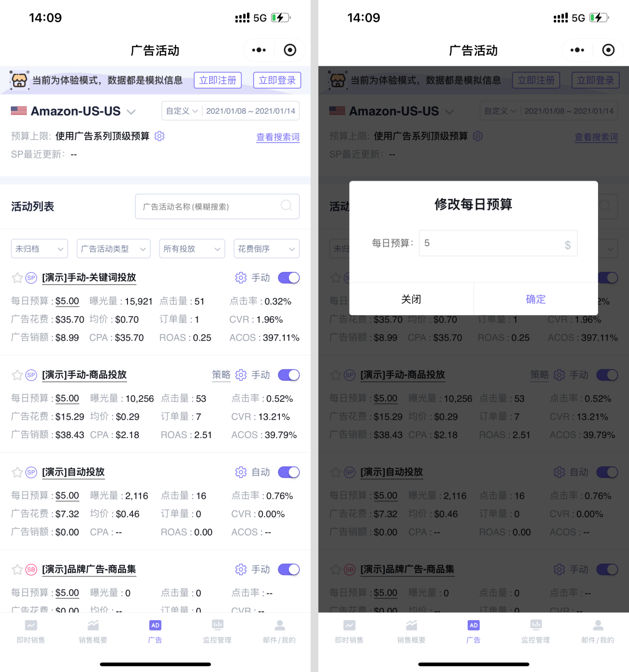Screen dimensions: 629x672
Task: Expand the 未归档 filter dropdown
Action: pos(39,248)
